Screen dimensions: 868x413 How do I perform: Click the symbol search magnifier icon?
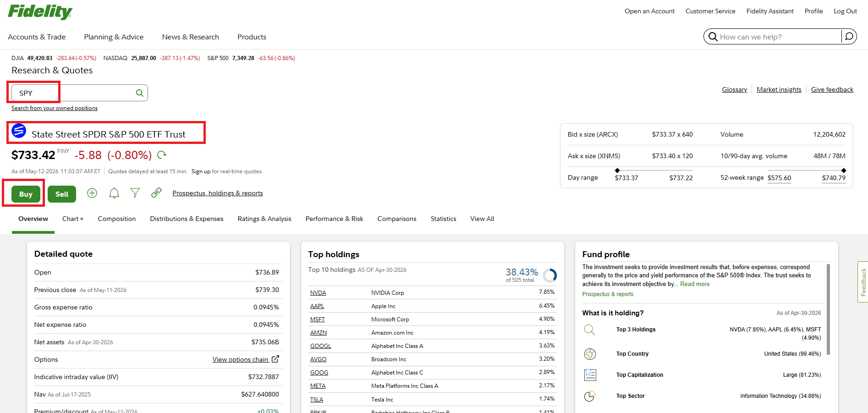coord(140,93)
